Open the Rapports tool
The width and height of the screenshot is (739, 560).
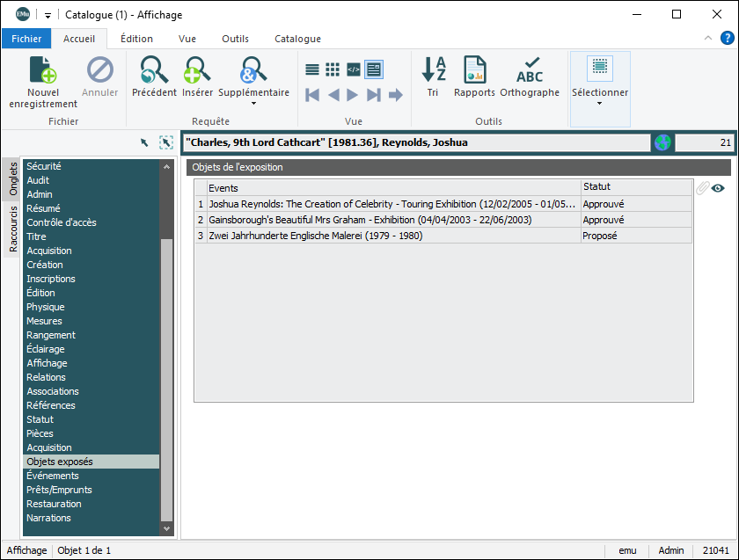474,70
